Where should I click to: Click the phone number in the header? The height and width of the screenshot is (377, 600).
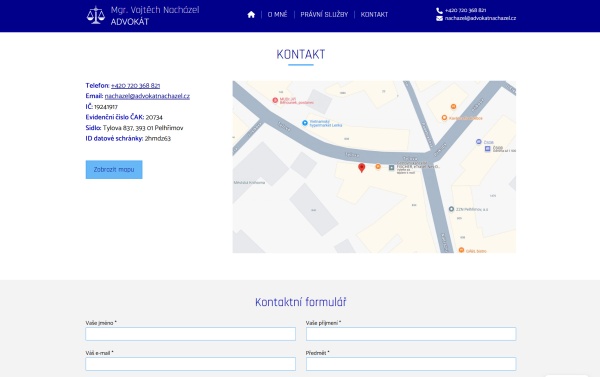pyautogui.click(x=465, y=10)
